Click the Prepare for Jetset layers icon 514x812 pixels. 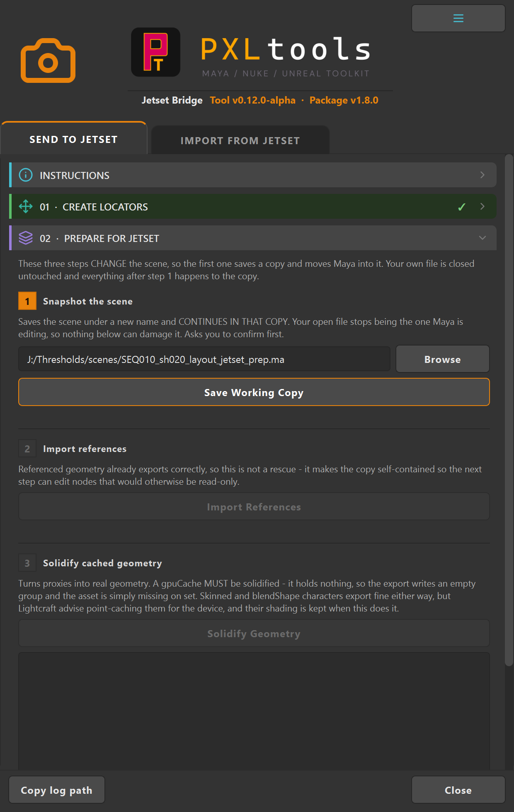coord(26,238)
